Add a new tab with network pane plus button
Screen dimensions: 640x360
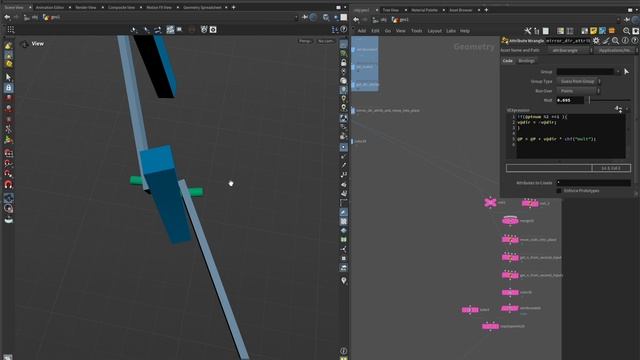click(486, 10)
